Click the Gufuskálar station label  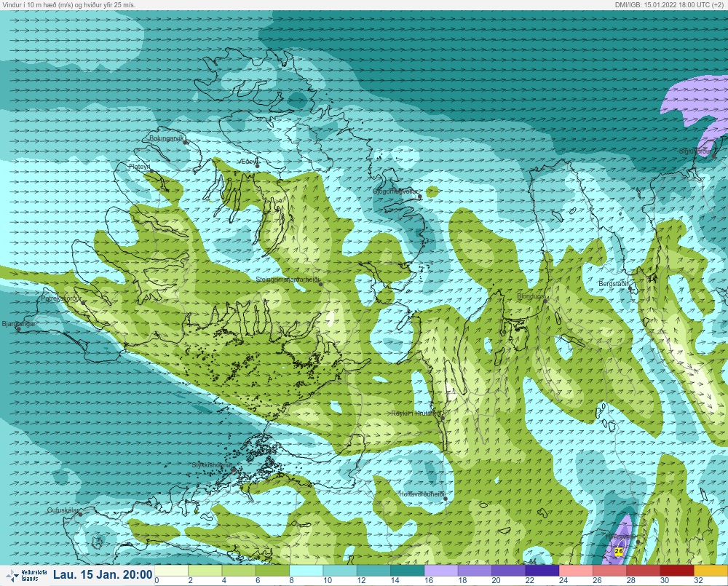click(63, 510)
